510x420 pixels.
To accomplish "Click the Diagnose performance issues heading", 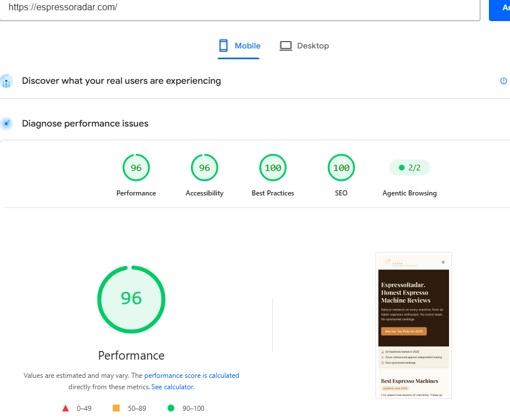I will pos(85,124).
